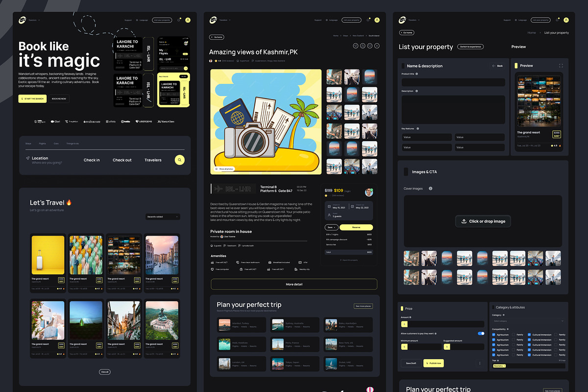Click the host avatar in the reserve card
The width and height of the screenshot is (588, 392).
tap(369, 192)
